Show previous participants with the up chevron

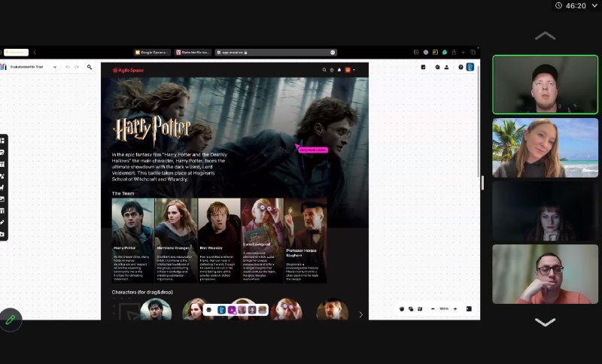click(545, 36)
